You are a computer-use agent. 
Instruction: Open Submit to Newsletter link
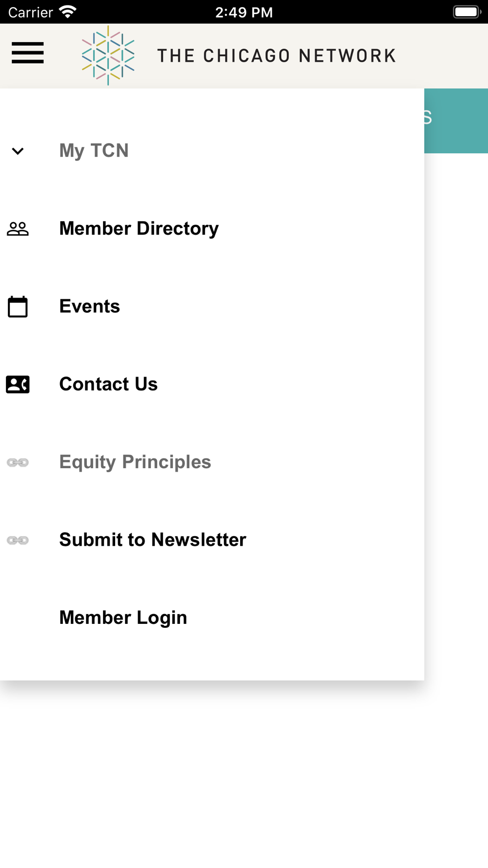153,539
